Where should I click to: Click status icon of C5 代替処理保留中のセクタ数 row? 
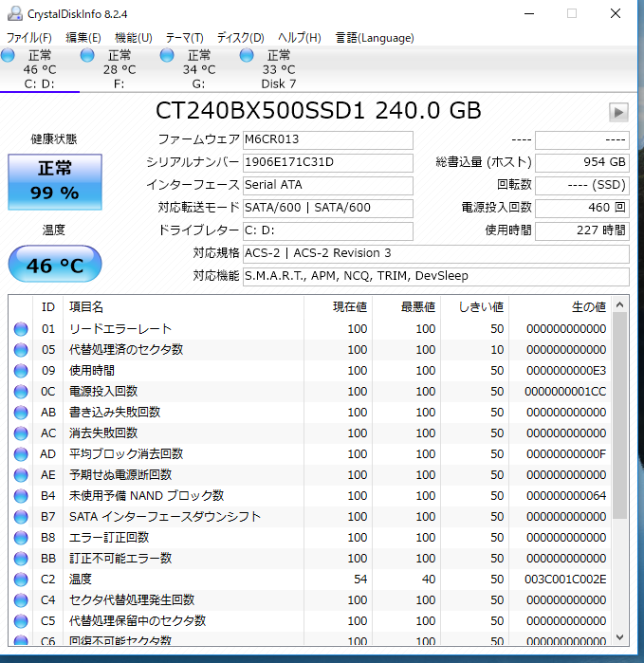coord(21,621)
